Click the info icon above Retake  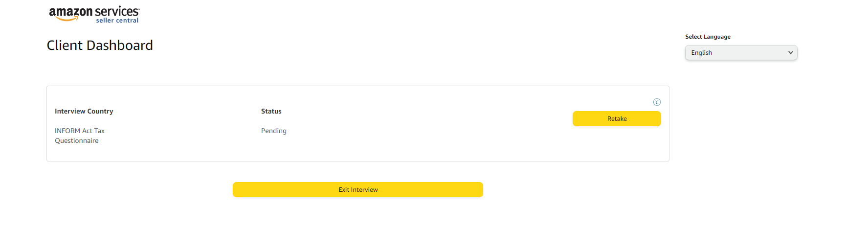tap(657, 102)
